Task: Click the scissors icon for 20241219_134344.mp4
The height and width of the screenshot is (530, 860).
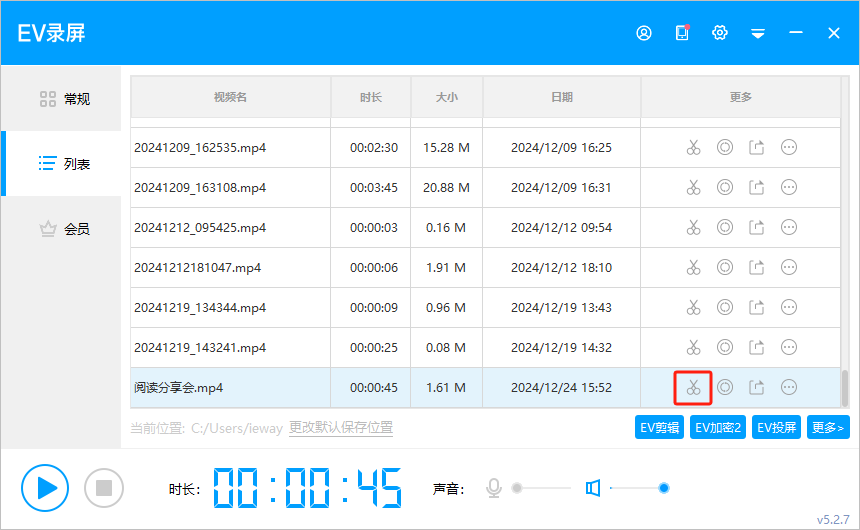Action: (693, 307)
